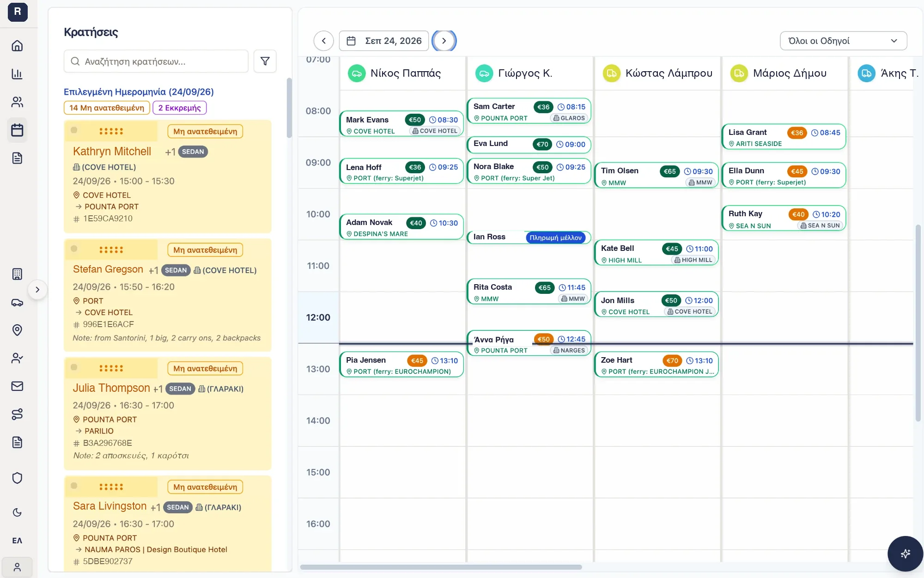Click the schedule horizontal scrollbar
This screenshot has height=578, width=924.
click(441, 567)
